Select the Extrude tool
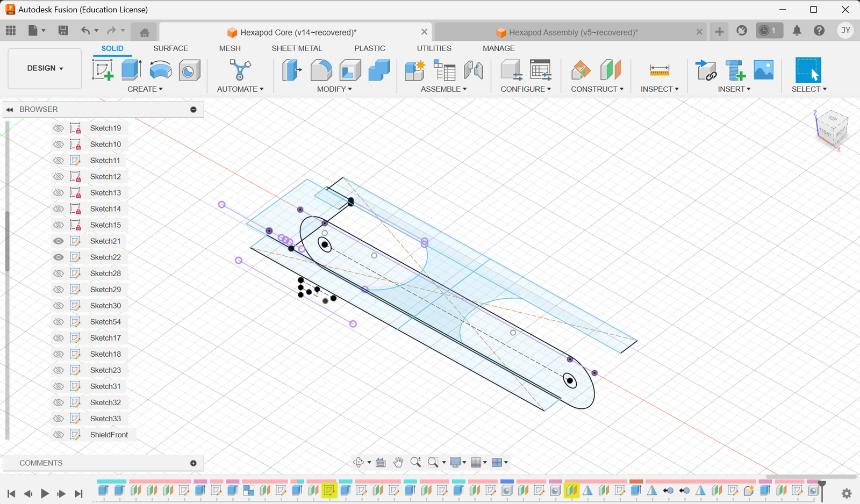 [131, 70]
